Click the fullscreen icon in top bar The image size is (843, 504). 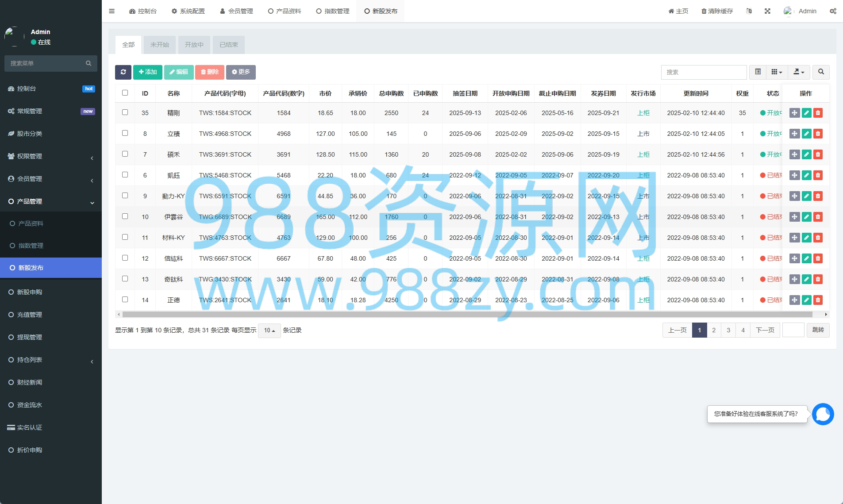767,11
